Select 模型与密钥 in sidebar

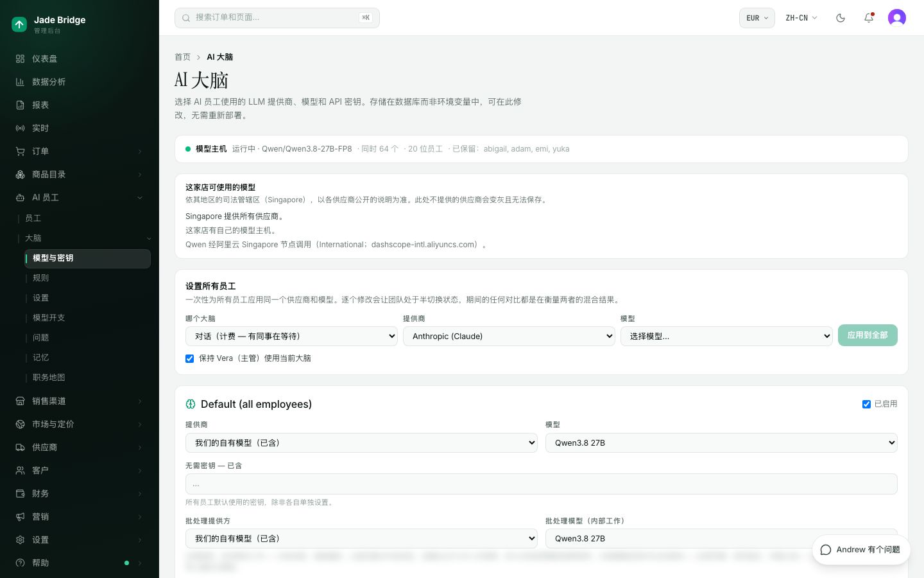88,258
